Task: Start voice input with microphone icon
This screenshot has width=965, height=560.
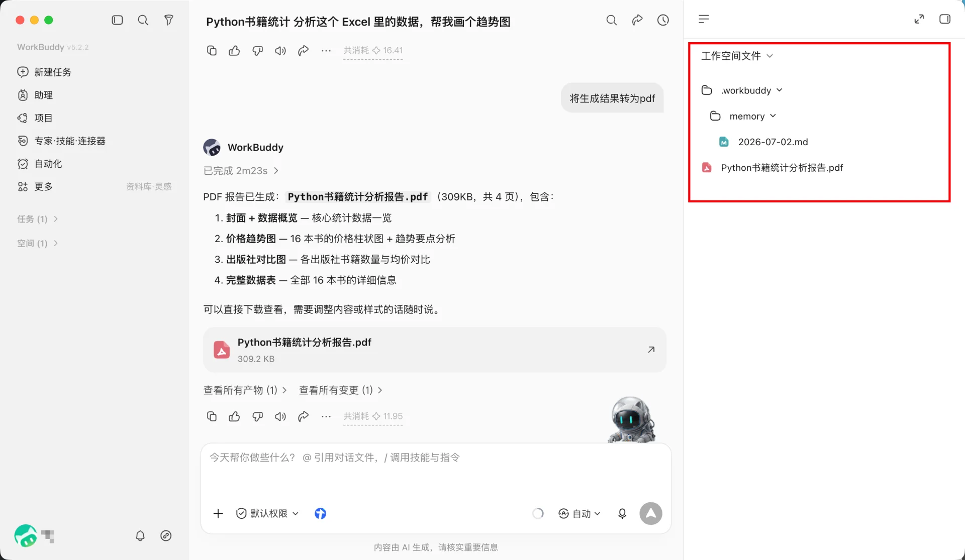Action: pyautogui.click(x=622, y=513)
